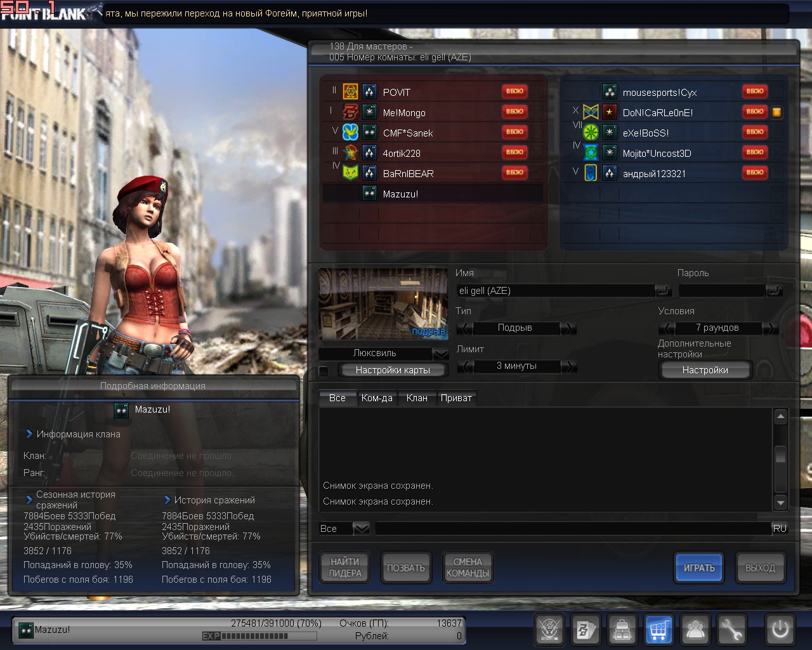Open the PB cards menu icon

(586, 630)
